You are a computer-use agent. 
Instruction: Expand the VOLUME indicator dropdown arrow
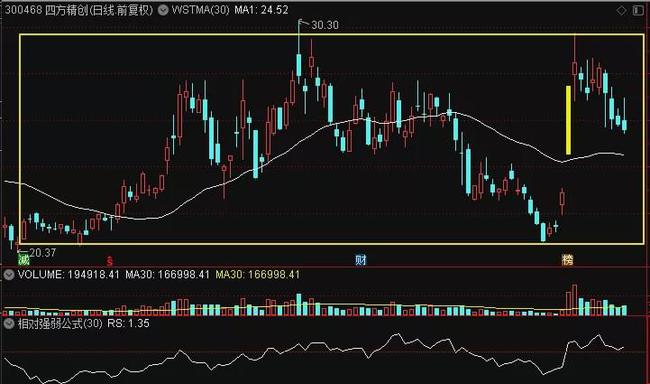coord(9,274)
